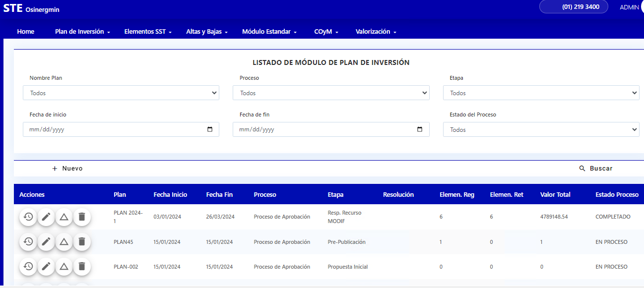
Task: Open calendar picker for Fecha de inicio
Action: coord(210,129)
